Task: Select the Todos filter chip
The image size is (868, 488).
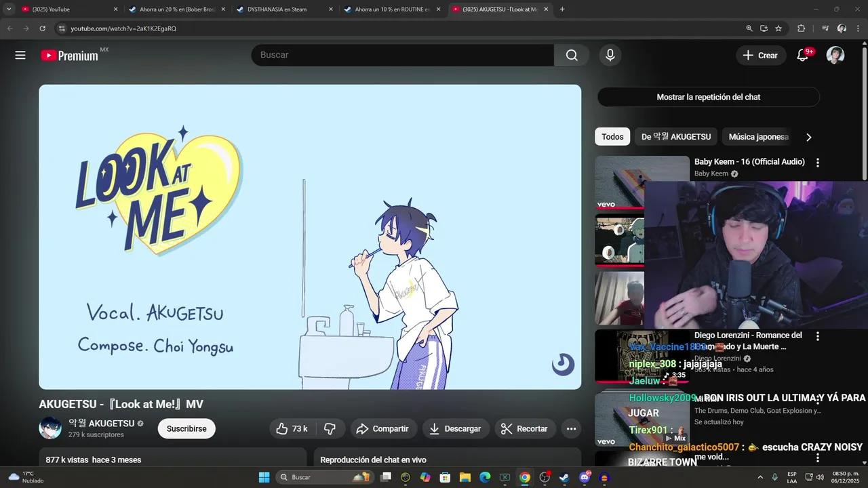Action: pyautogui.click(x=612, y=137)
